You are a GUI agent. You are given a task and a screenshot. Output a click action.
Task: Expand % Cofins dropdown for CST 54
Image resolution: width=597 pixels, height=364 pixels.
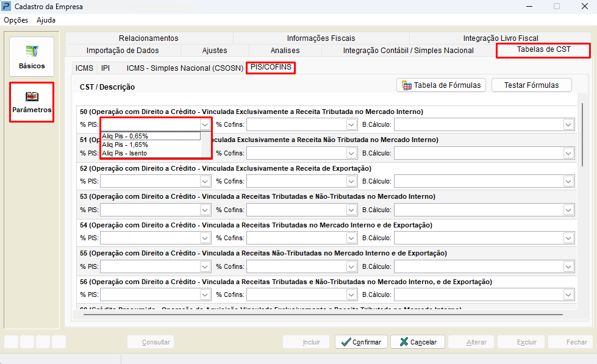[x=351, y=238]
